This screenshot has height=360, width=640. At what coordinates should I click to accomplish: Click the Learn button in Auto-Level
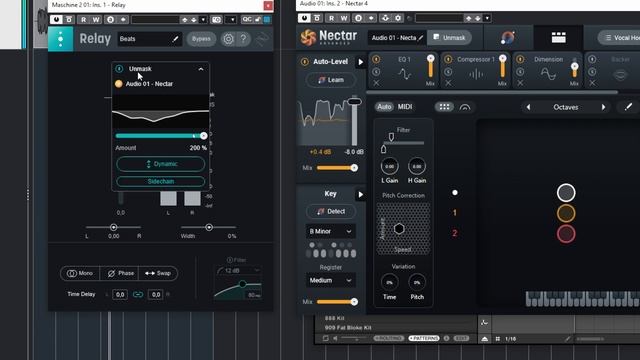pyautogui.click(x=331, y=80)
